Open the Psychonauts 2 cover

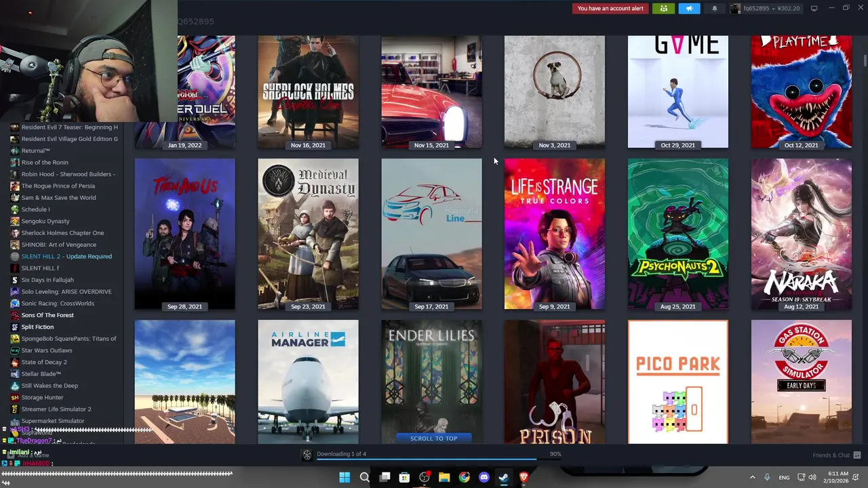[677, 234]
